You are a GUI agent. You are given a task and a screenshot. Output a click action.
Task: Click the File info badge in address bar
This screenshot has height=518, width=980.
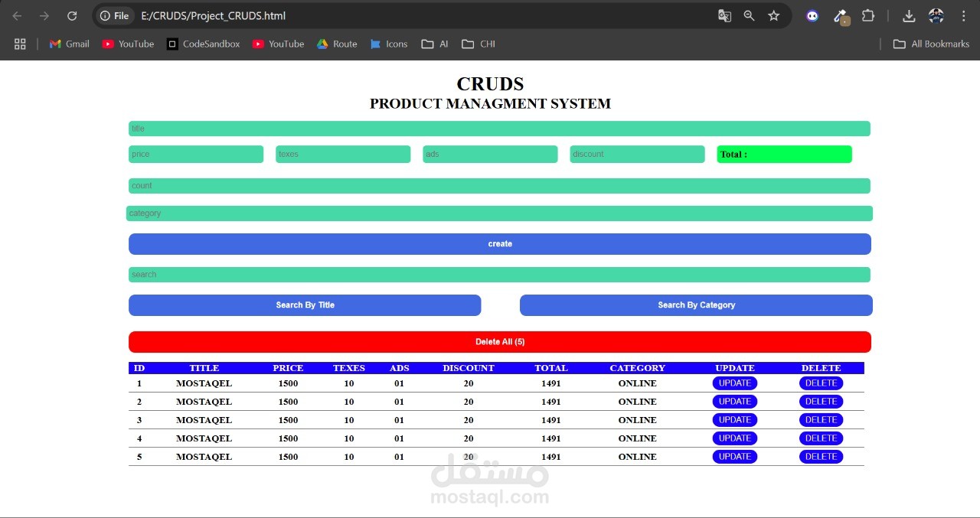(114, 15)
